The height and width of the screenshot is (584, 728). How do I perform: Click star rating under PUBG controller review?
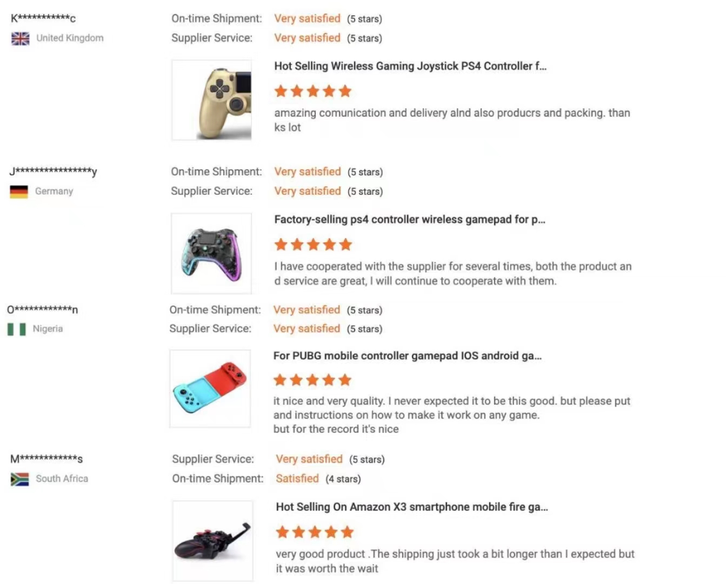click(312, 380)
